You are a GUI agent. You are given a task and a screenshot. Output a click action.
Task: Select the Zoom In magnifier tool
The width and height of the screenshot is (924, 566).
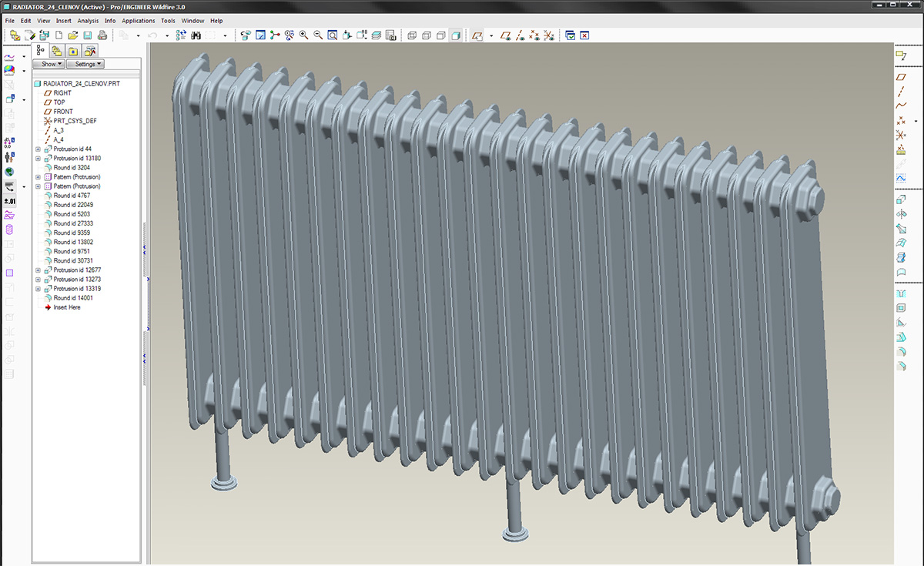coord(303,35)
